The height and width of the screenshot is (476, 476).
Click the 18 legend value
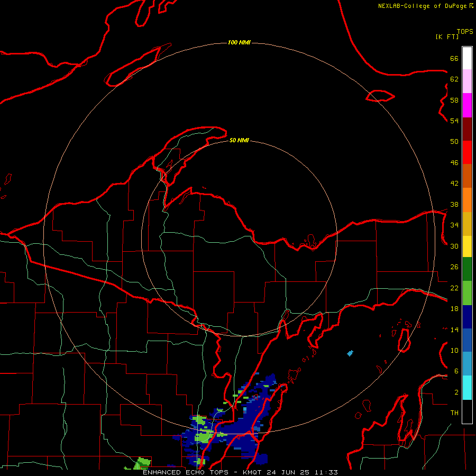[x=454, y=309]
